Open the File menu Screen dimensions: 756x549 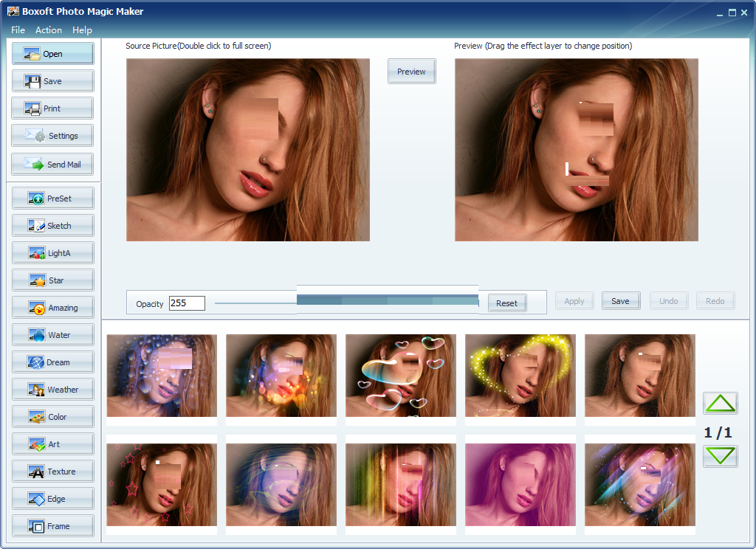coord(18,30)
